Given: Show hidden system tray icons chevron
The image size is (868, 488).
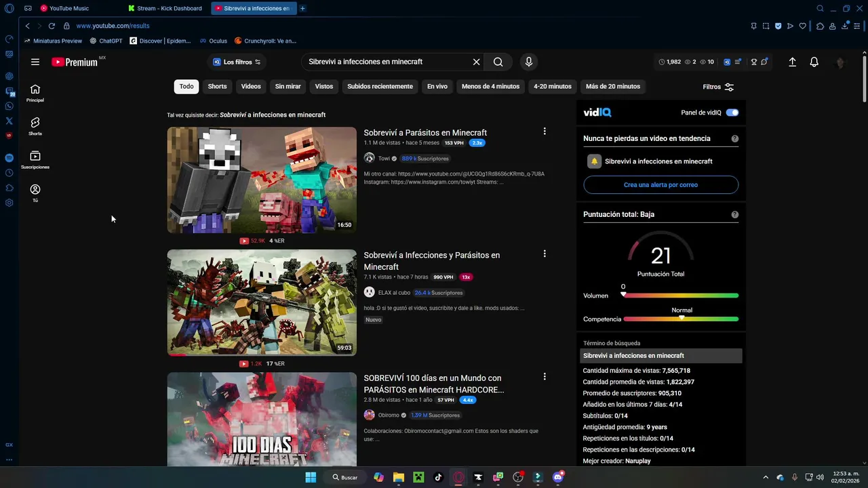Looking at the screenshot, I should point(766,477).
